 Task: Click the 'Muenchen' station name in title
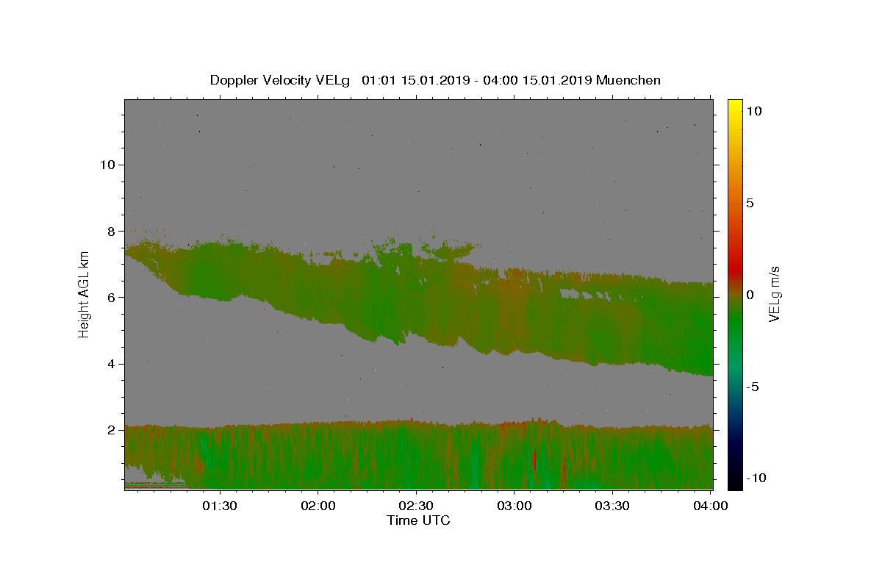pos(628,80)
